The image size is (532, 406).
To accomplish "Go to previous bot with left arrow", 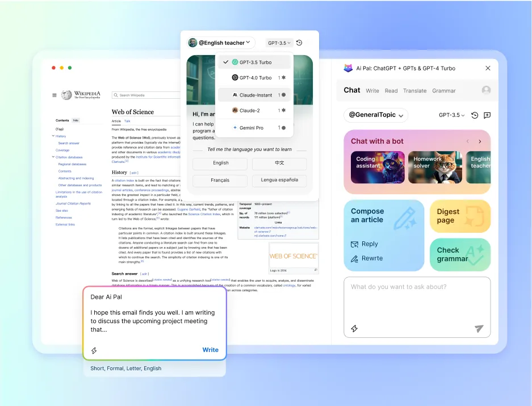I will 467,141.
